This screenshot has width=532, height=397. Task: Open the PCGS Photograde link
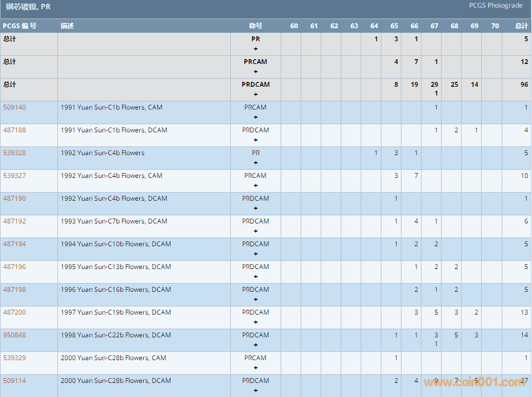tap(496, 5)
